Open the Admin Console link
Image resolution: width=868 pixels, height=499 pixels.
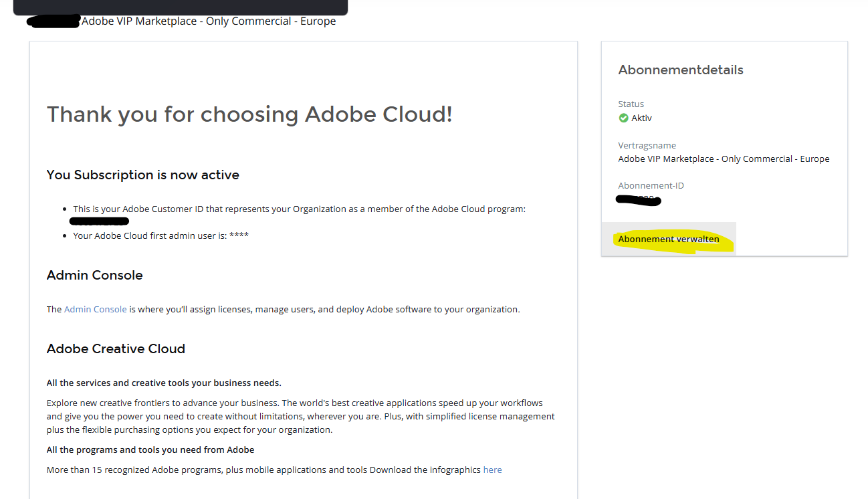(x=95, y=309)
